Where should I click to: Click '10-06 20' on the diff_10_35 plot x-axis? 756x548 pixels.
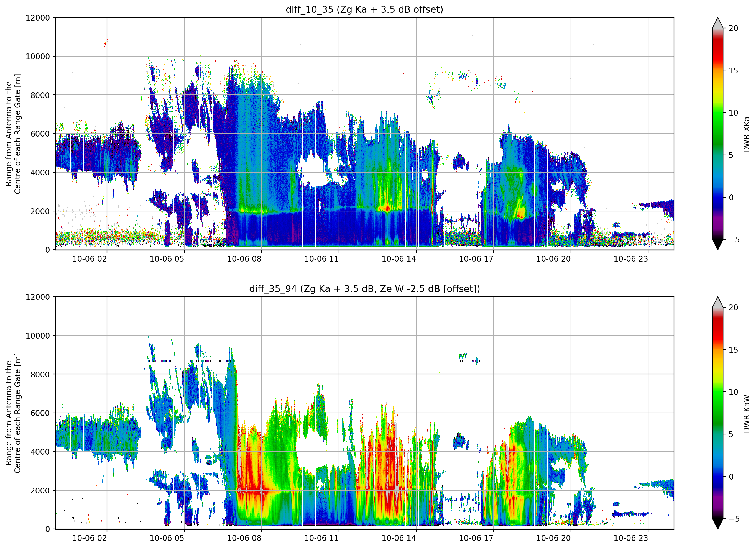click(x=554, y=259)
